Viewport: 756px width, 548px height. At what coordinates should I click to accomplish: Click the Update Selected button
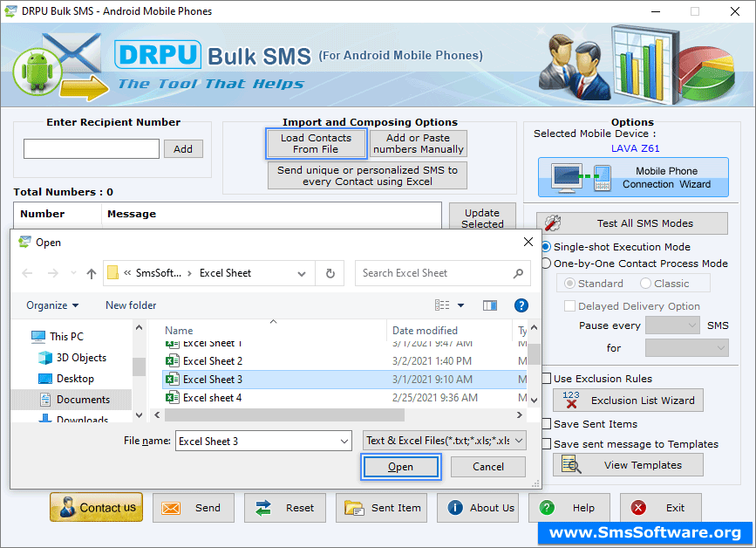[482, 218]
